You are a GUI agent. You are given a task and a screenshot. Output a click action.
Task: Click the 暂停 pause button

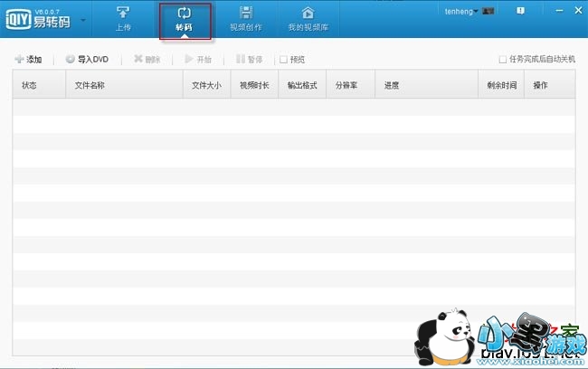(249, 60)
